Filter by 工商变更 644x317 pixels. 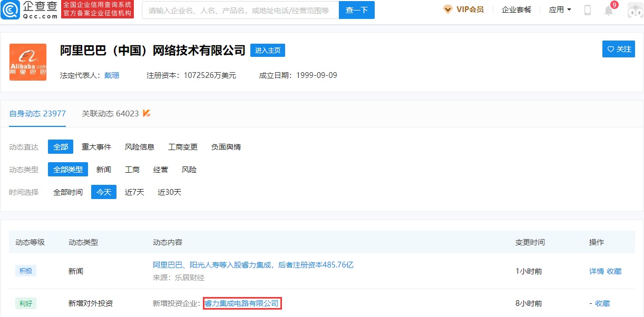click(x=183, y=147)
